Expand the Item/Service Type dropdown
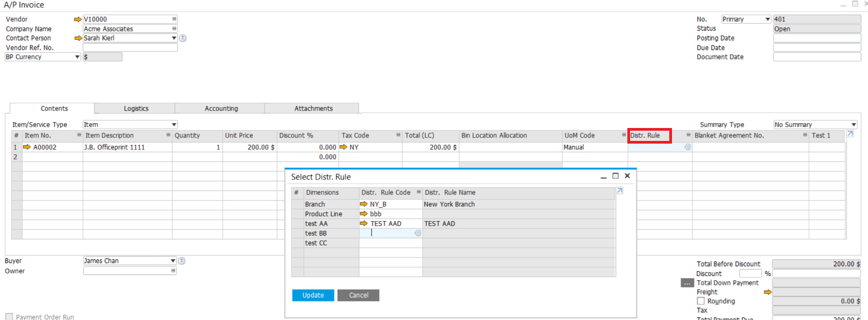This screenshot has height=320, width=868. tap(174, 125)
